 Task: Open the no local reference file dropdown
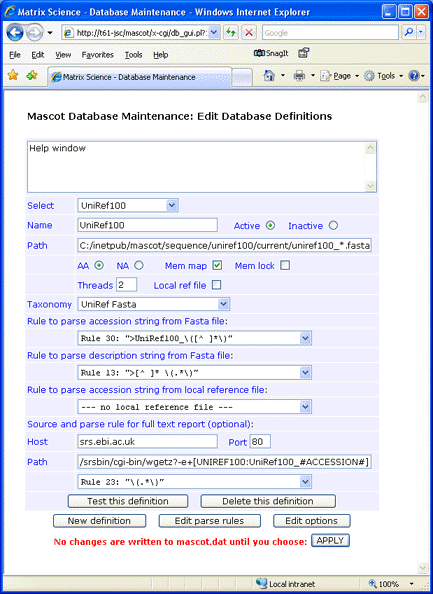point(194,407)
